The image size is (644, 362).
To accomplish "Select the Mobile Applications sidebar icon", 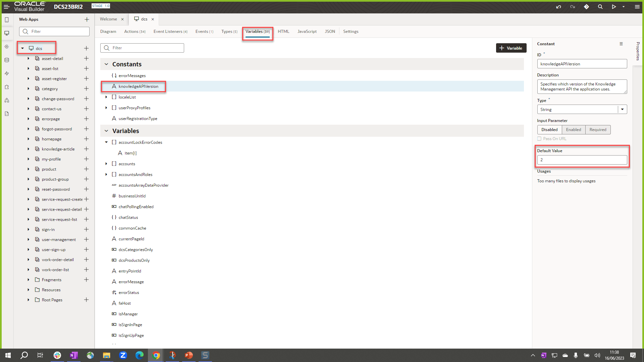I will pos(7,19).
